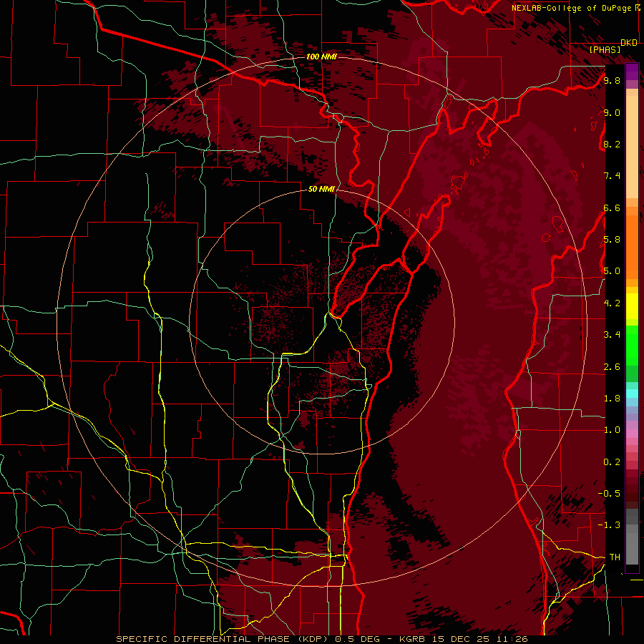Click the 0.2 scale value

612,462
